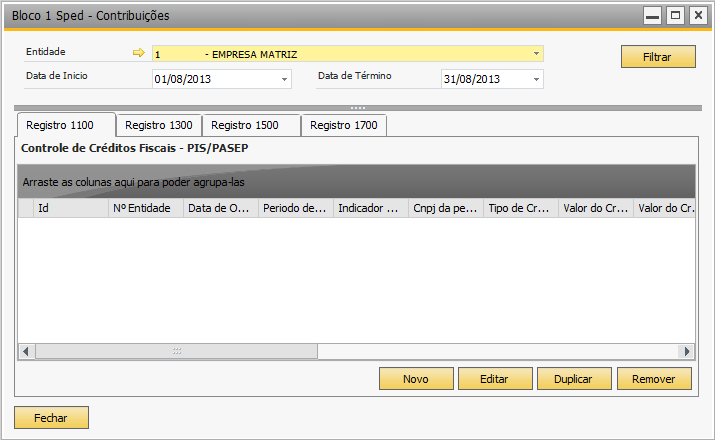The height and width of the screenshot is (440, 715).
Task: Switch to the Registro 1100 tab
Action: point(66,125)
